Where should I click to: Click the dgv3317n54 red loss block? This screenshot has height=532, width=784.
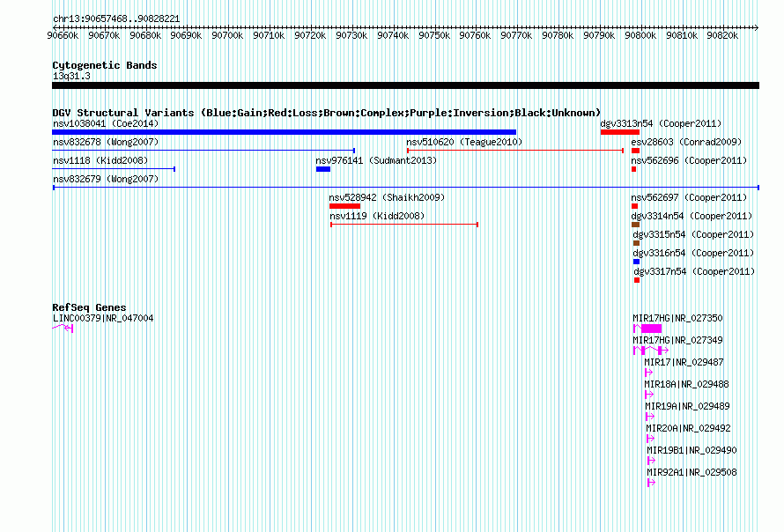(637, 280)
